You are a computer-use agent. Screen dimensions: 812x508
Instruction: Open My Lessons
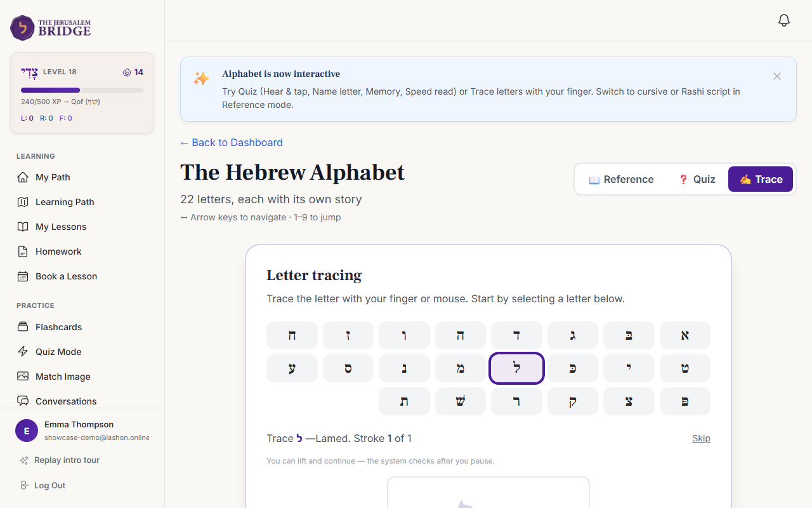(60, 227)
